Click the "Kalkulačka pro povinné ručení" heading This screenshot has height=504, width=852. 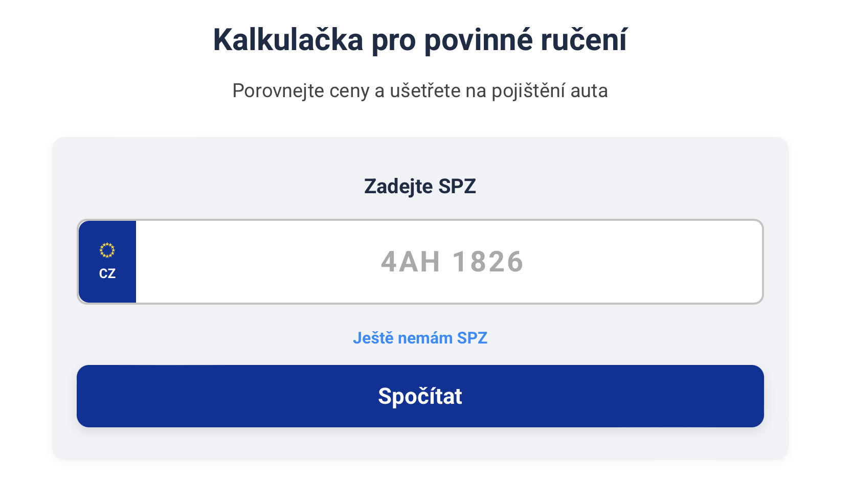(x=420, y=40)
